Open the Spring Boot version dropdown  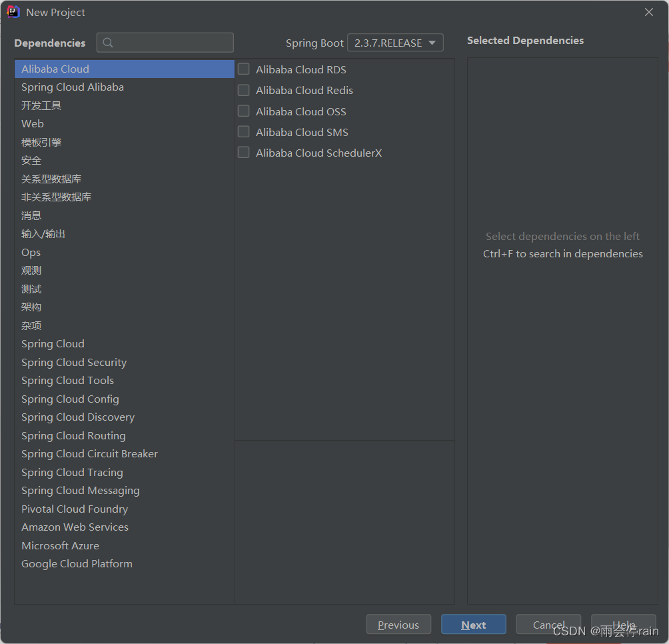[x=395, y=43]
